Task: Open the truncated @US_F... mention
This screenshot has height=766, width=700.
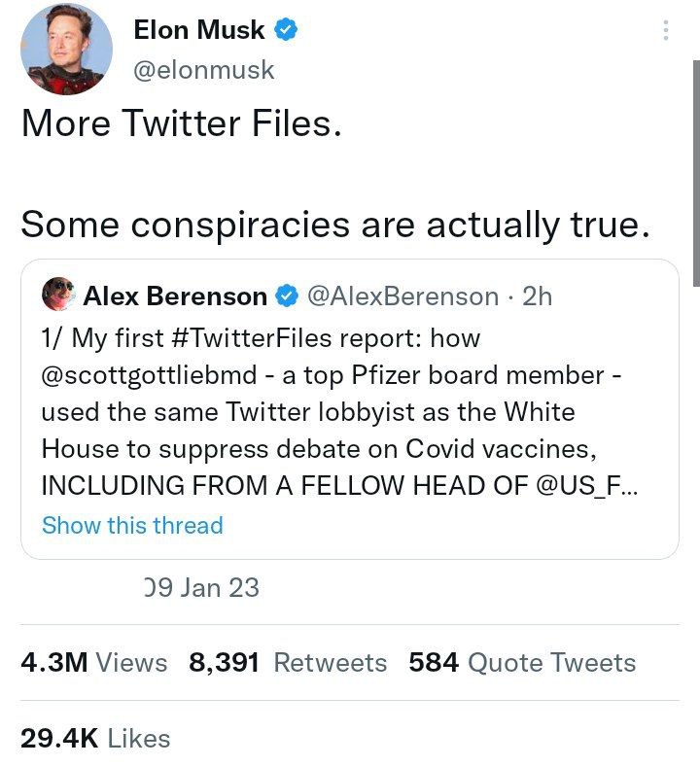Action: (587, 486)
